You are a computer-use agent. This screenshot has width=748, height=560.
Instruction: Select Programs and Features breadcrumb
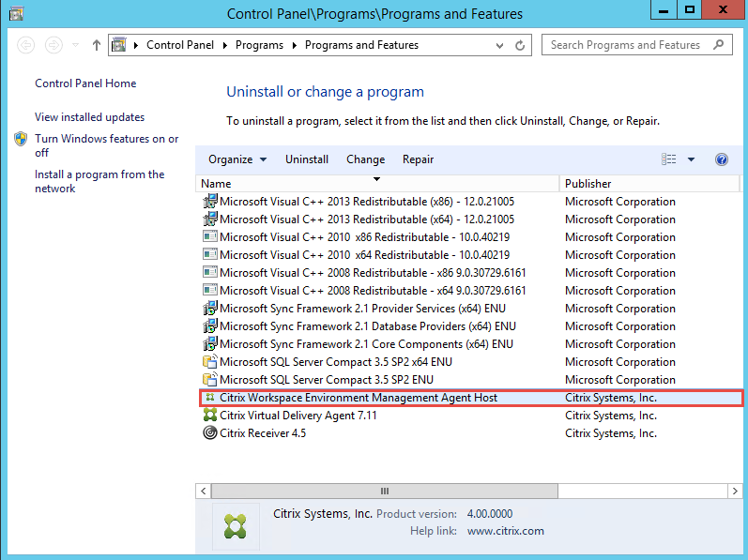point(361,45)
